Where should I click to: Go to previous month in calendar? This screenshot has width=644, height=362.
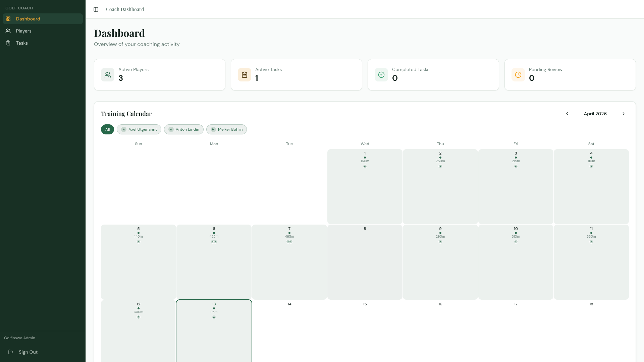click(x=567, y=114)
